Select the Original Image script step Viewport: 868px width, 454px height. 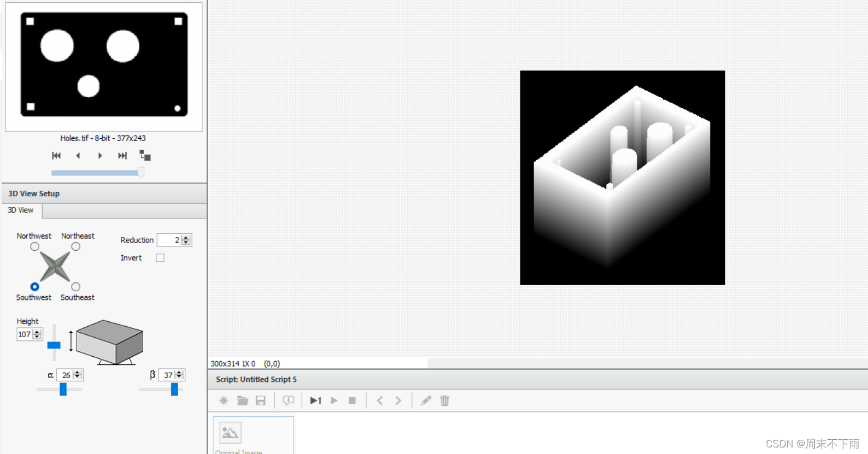(x=253, y=435)
